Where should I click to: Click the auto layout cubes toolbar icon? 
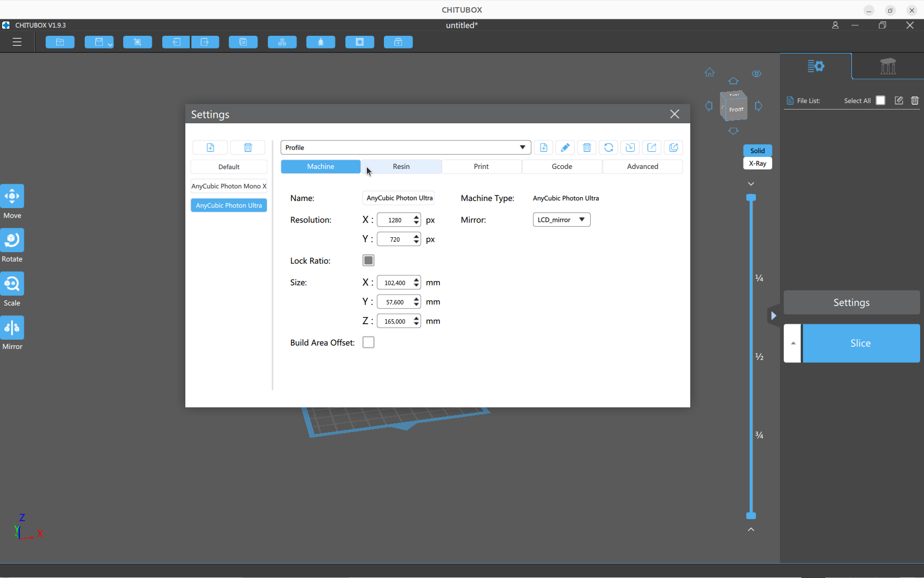pos(282,42)
